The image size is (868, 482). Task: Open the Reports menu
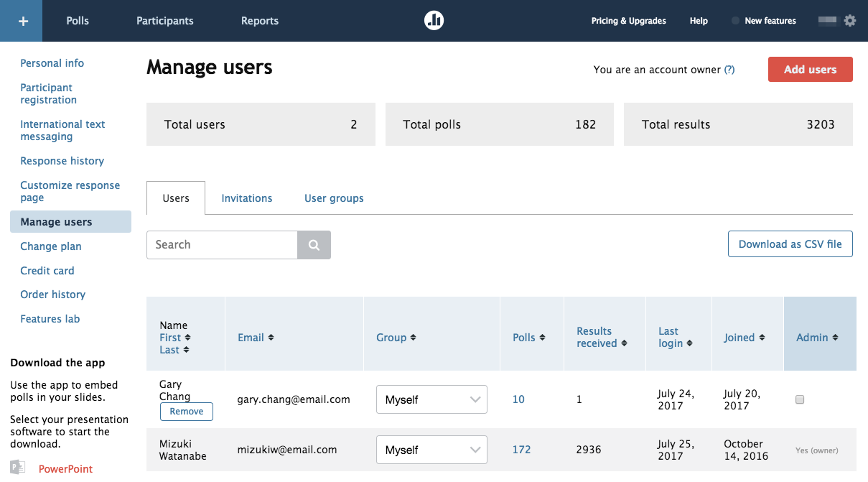click(259, 21)
